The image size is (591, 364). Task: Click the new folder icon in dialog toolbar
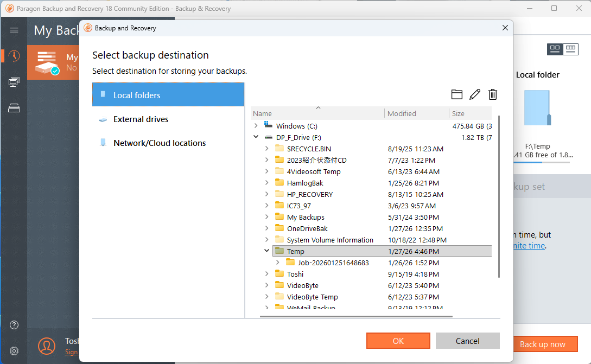[x=456, y=94]
